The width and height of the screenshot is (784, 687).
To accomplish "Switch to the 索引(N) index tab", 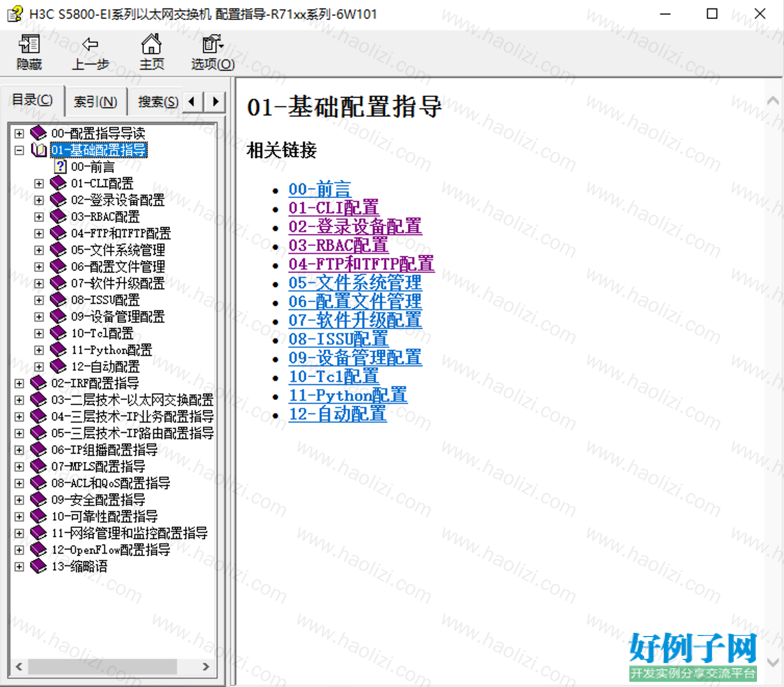I will 96,101.
